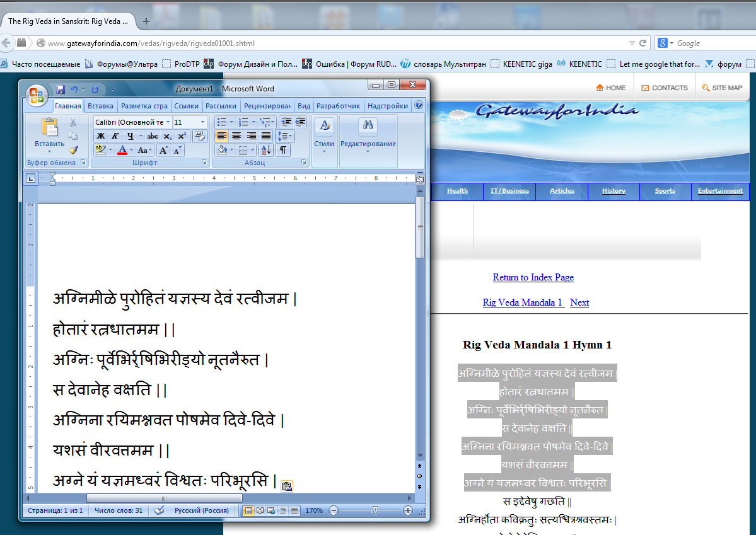The width and height of the screenshot is (756, 535).
Task: Reload the page in the browser
Action: pos(643,43)
